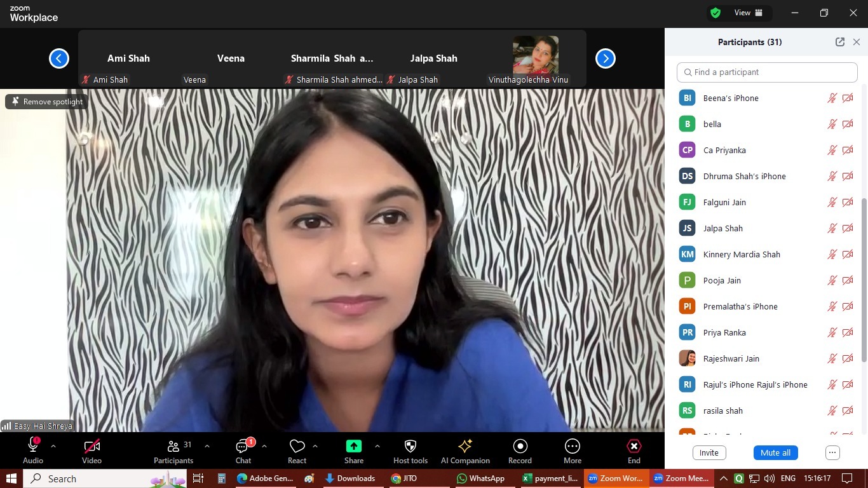The width and height of the screenshot is (868, 488).
Task: Click the Find a participant field
Action: tap(767, 72)
